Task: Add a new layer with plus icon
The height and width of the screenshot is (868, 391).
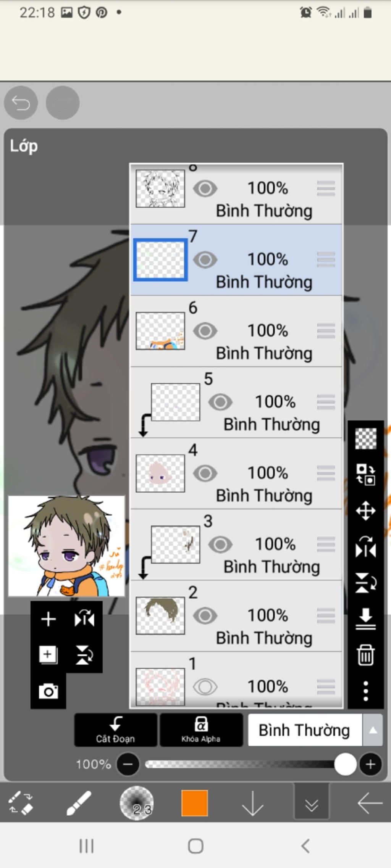Action: 48,619
